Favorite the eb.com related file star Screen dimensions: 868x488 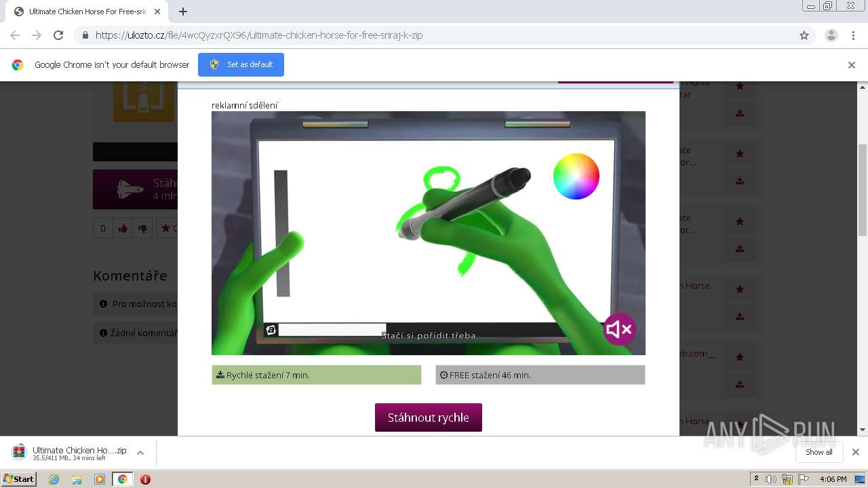click(x=740, y=357)
